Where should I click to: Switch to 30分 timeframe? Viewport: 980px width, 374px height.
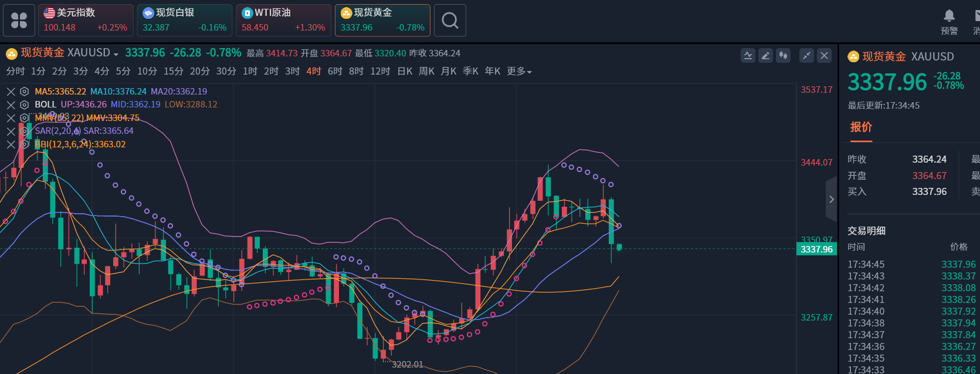click(x=226, y=71)
